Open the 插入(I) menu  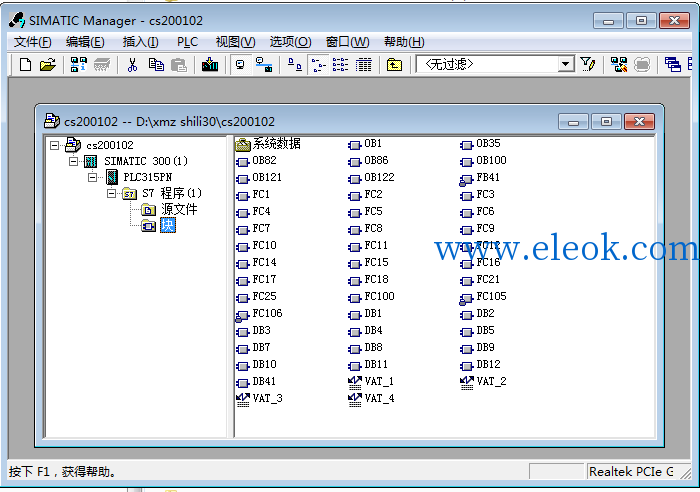(x=140, y=42)
